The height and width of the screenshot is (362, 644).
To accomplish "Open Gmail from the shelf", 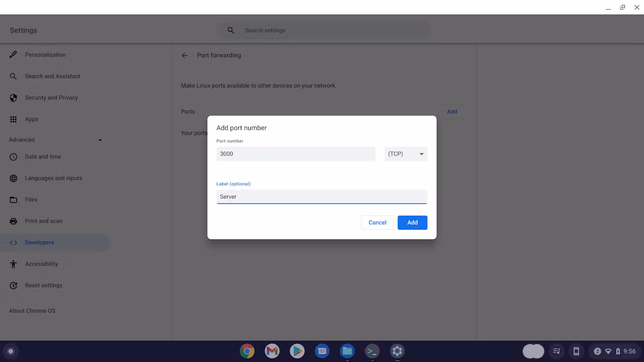I will click(272, 351).
